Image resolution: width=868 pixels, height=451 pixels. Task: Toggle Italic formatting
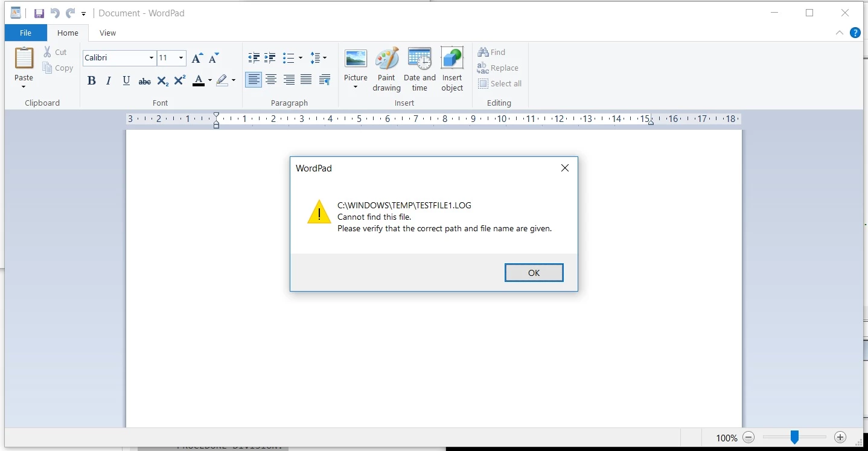coord(109,80)
